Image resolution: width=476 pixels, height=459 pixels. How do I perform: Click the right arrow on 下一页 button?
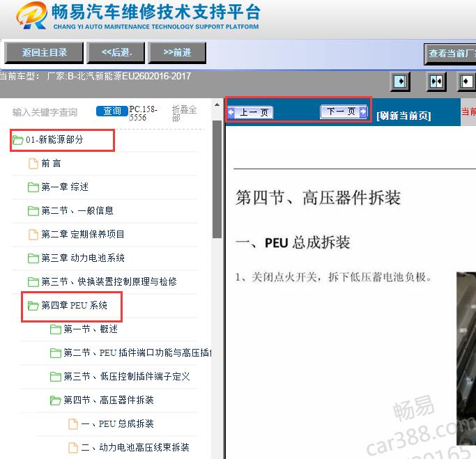[363, 111]
